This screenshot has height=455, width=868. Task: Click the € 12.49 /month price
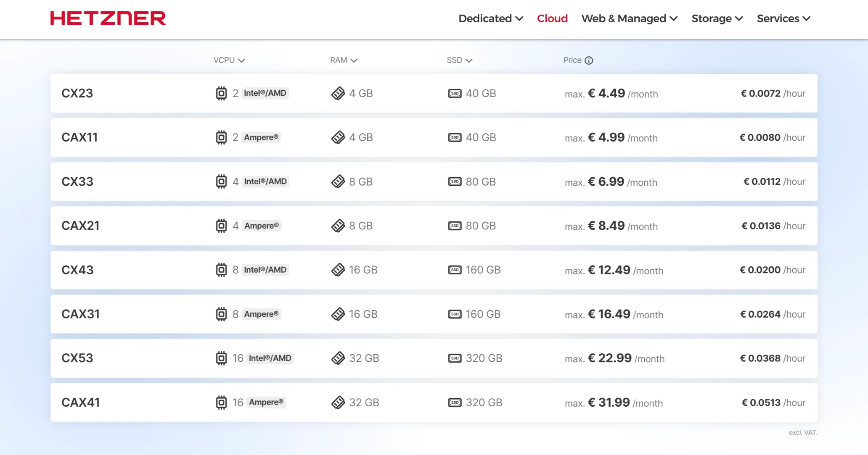(625, 270)
